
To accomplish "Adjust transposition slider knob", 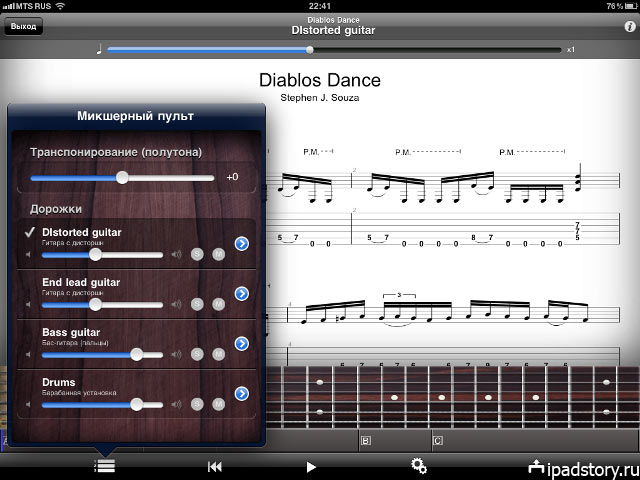I will pos(122,177).
